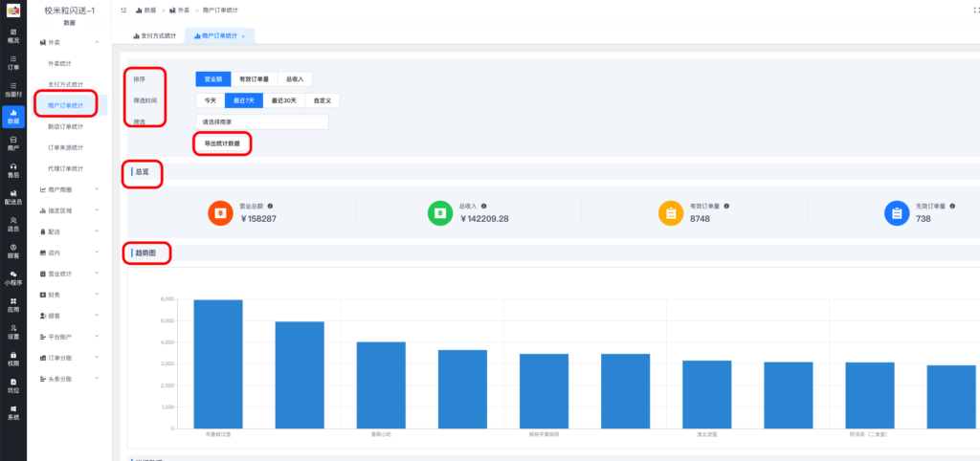Open 新店订单统计 menu item
Screen dimensions: 980x461
(65, 126)
